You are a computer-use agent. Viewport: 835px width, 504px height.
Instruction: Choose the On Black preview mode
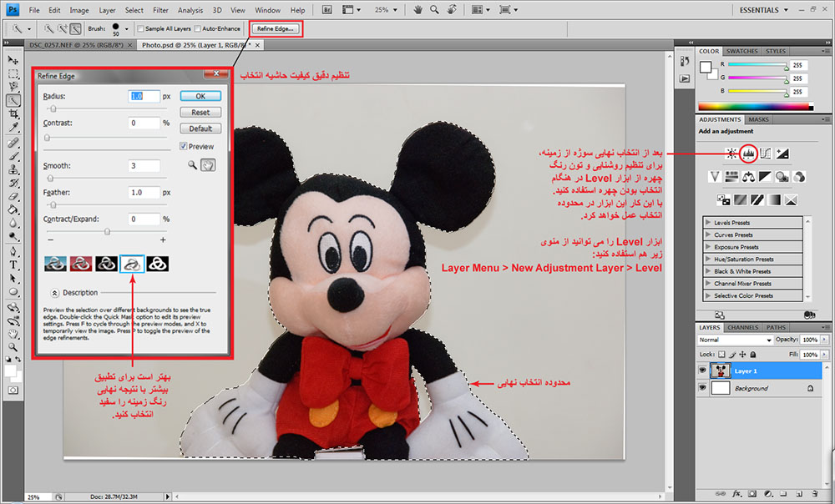[x=107, y=264]
